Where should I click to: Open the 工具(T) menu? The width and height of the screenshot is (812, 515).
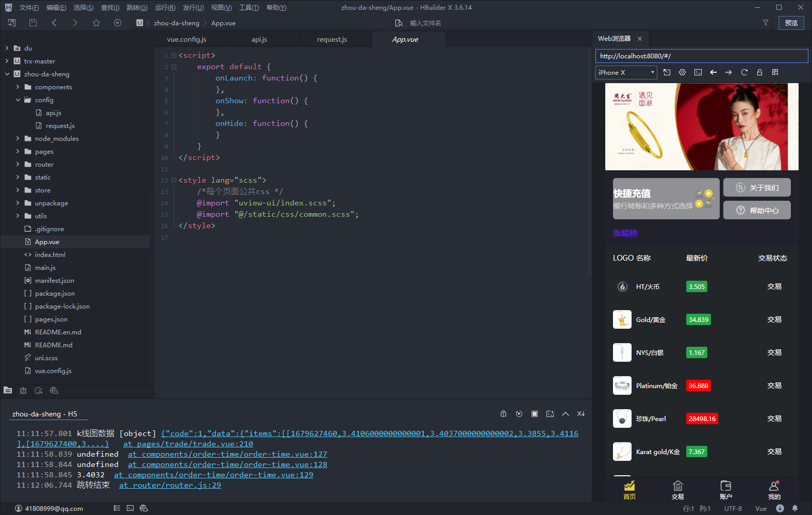249,8
